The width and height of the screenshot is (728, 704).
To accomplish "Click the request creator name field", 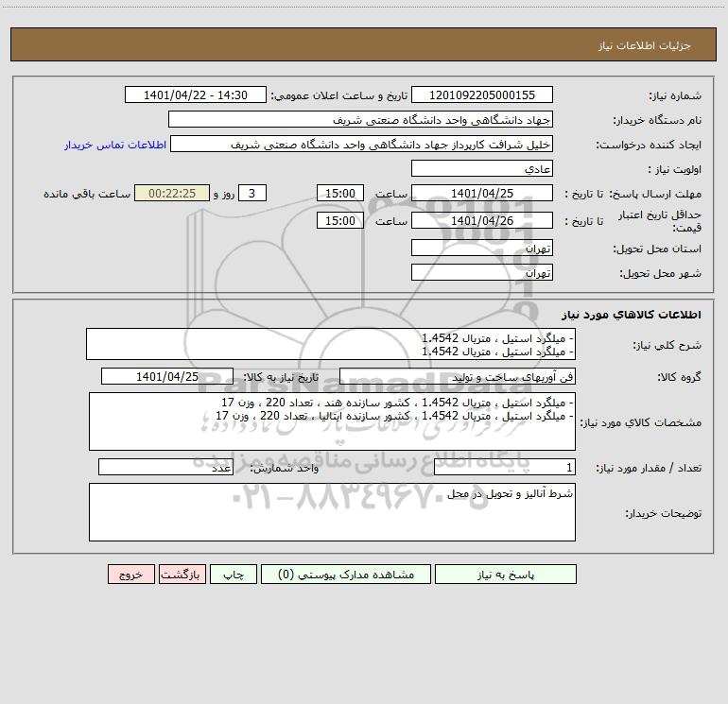I will point(361,144).
